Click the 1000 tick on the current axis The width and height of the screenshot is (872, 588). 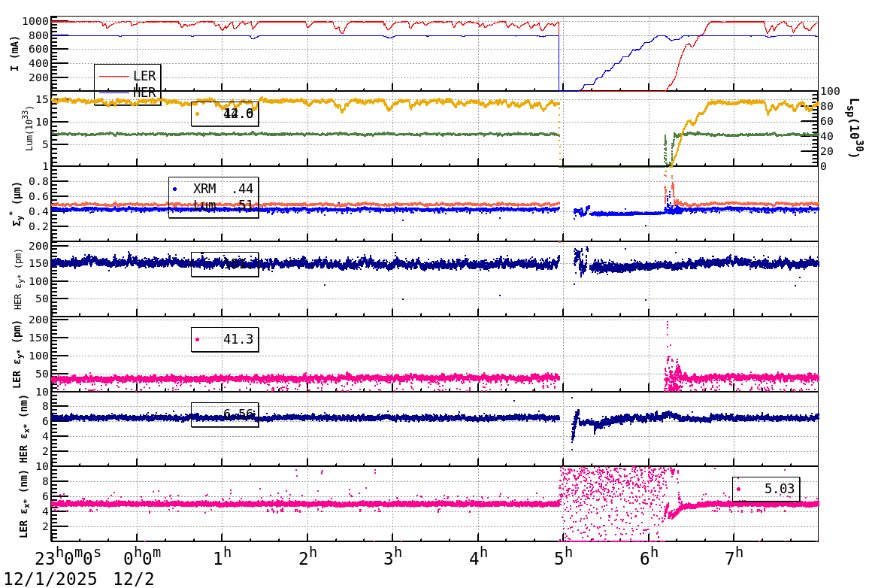[x=35, y=22]
